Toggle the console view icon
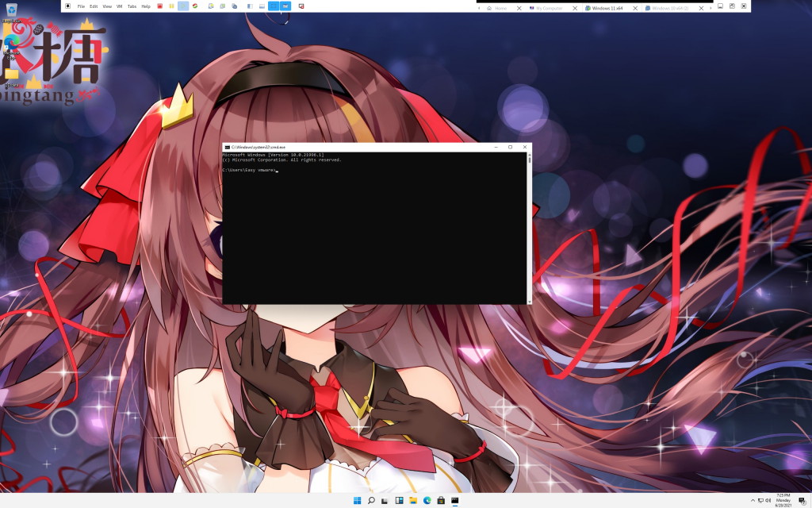Image resolution: width=812 pixels, height=508 pixels. 285,6
